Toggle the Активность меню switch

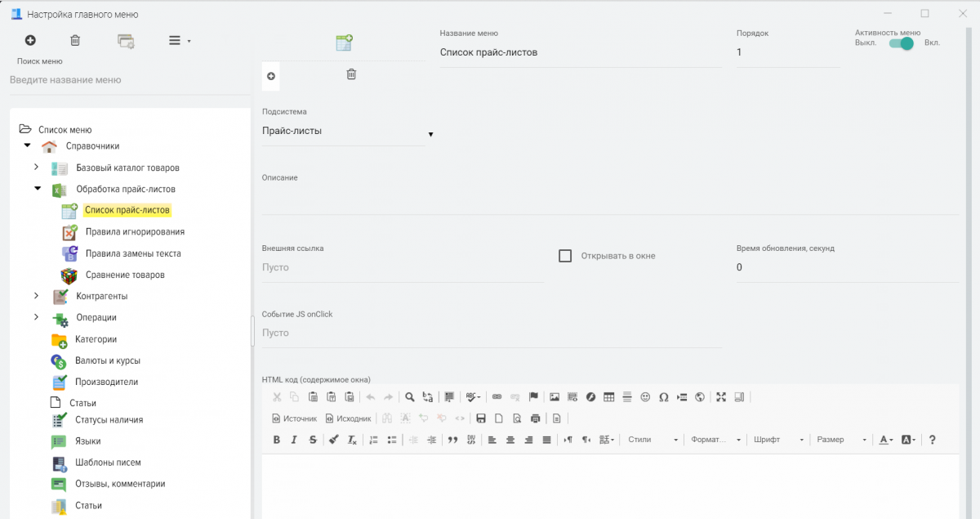(901, 43)
